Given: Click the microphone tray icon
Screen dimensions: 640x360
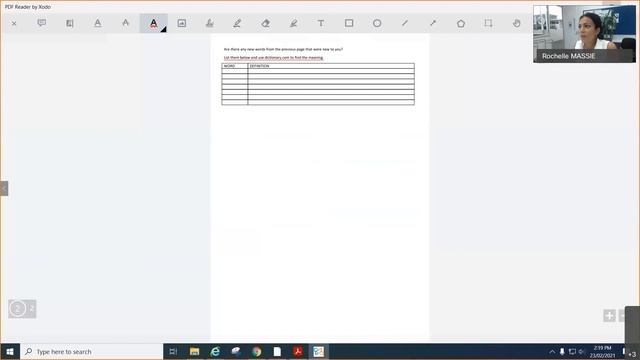Looking at the screenshot, I should click(562, 351).
